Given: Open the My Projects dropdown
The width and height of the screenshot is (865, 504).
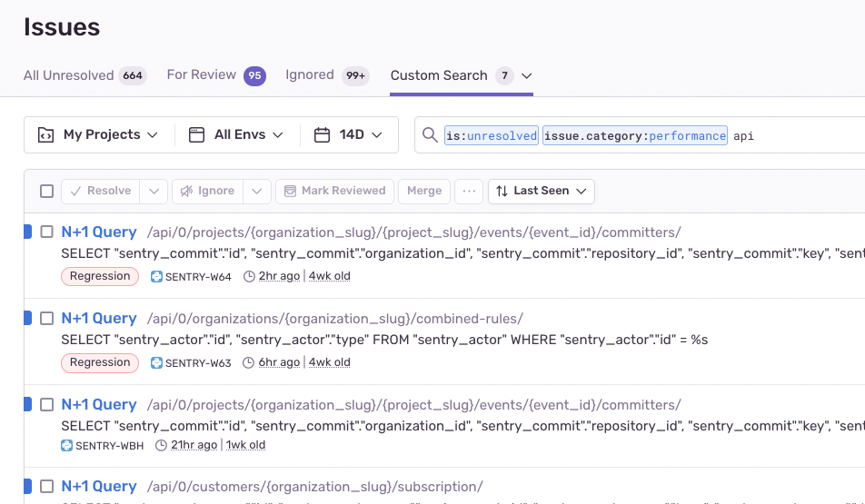Looking at the screenshot, I should [x=98, y=134].
